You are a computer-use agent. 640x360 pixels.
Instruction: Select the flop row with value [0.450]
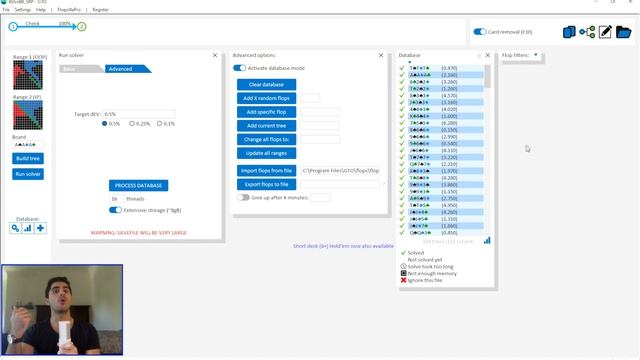[446, 233]
